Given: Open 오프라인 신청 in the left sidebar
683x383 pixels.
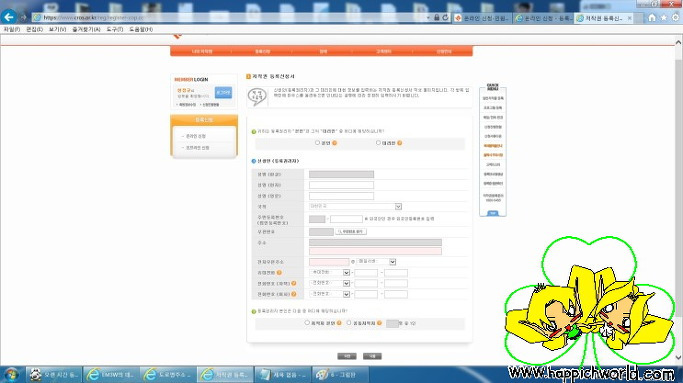Looking at the screenshot, I should (197, 148).
